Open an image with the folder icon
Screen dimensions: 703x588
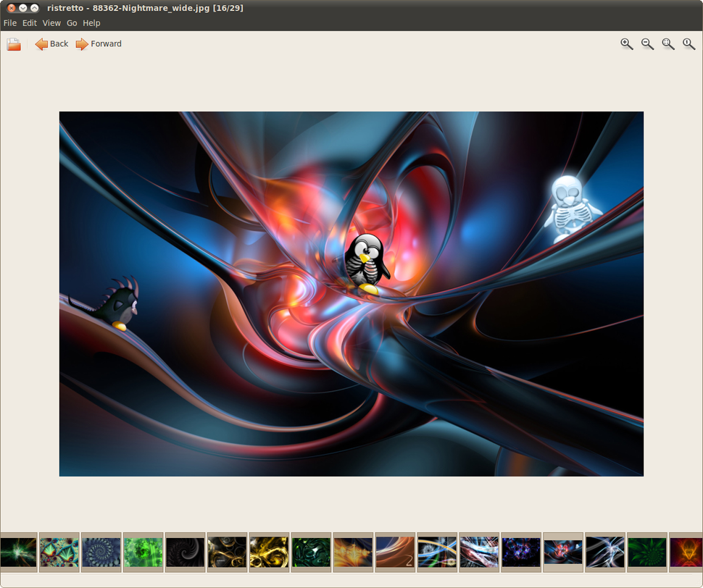coord(13,43)
